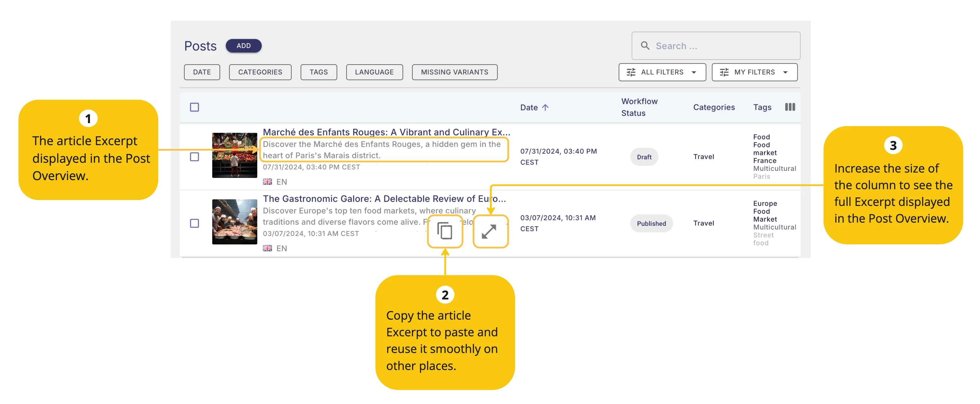Open the Marché des Enfants Rouges post title
Screen dimensions: 980x404
[x=387, y=132]
